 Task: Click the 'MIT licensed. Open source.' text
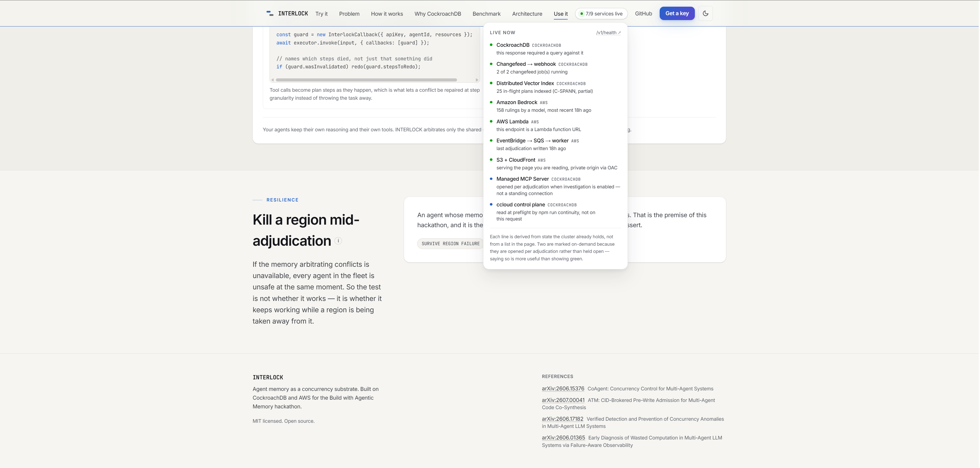[x=283, y=421]
